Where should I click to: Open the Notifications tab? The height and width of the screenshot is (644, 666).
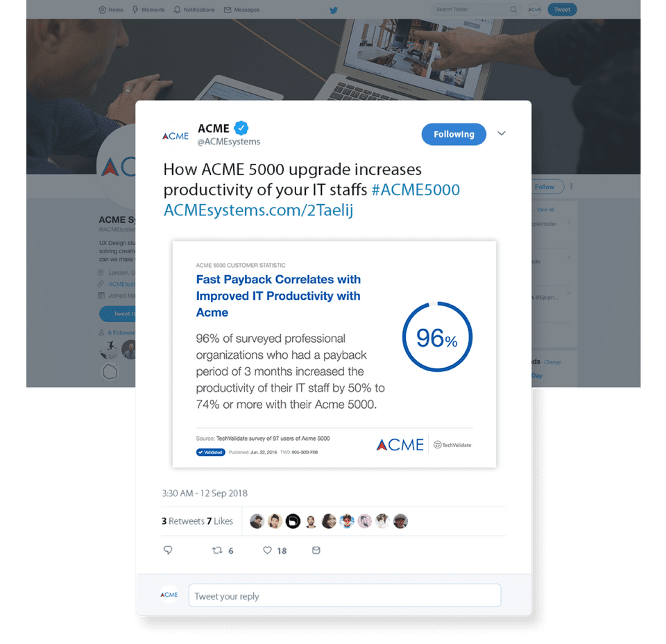point(194,9)
